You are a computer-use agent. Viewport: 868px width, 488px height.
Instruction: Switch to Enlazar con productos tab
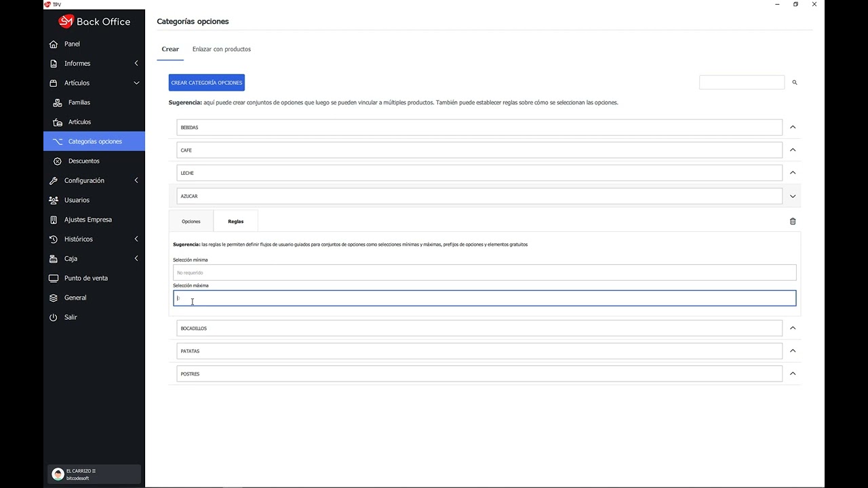[221, 49]
